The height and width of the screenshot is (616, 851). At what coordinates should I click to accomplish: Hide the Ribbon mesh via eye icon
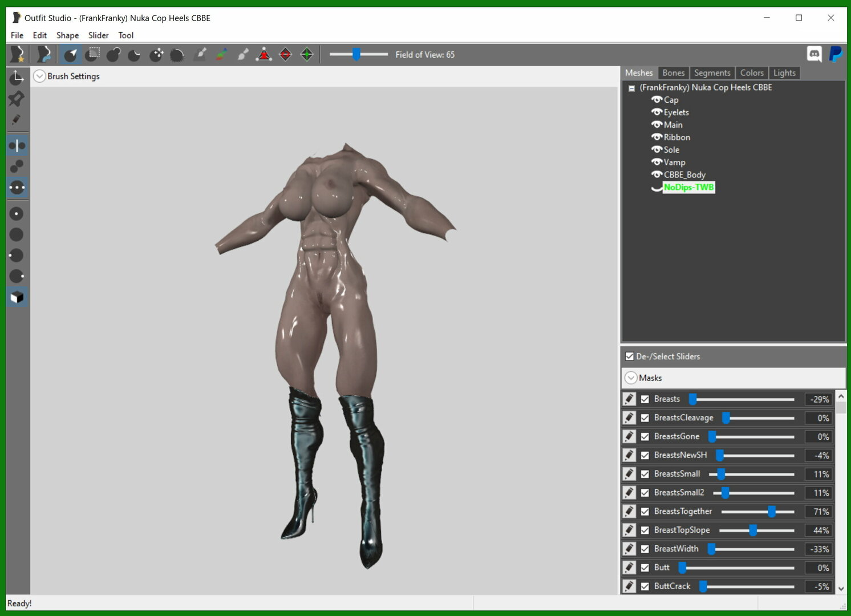pos(657,137)
